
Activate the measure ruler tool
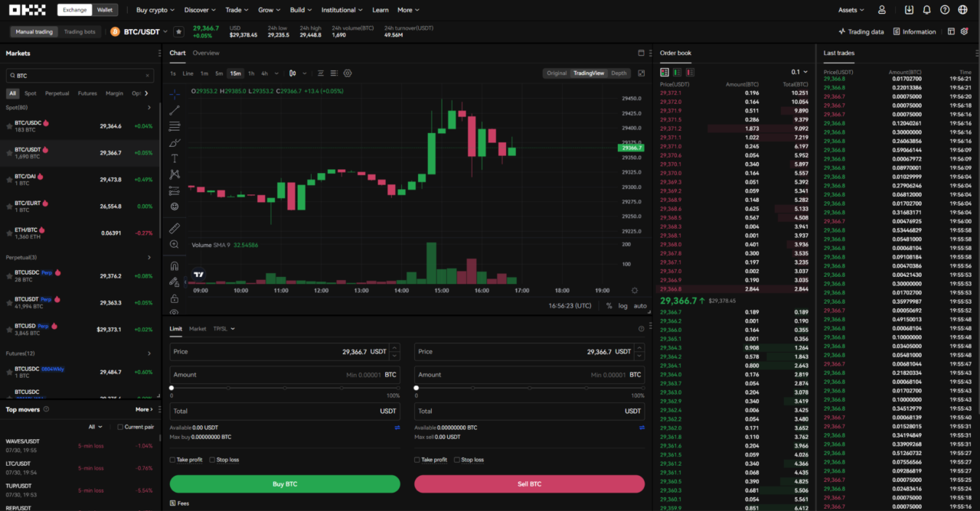point(175,227)
